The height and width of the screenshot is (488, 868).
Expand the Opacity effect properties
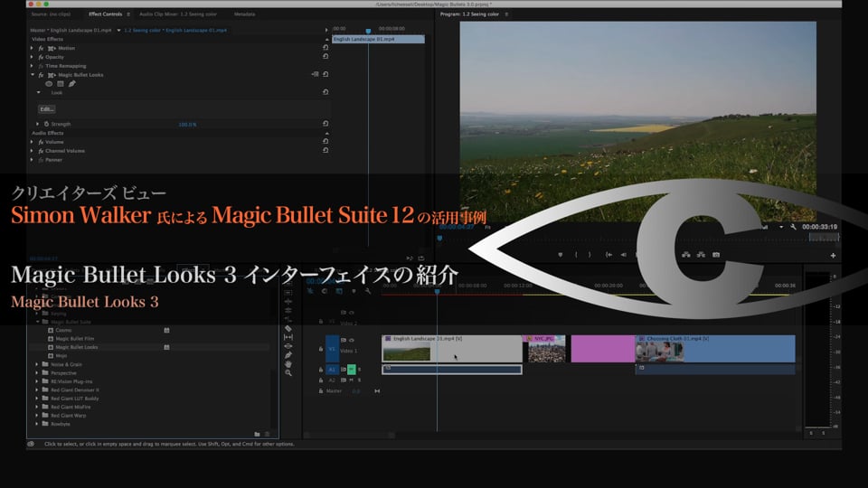pos(32,57)
